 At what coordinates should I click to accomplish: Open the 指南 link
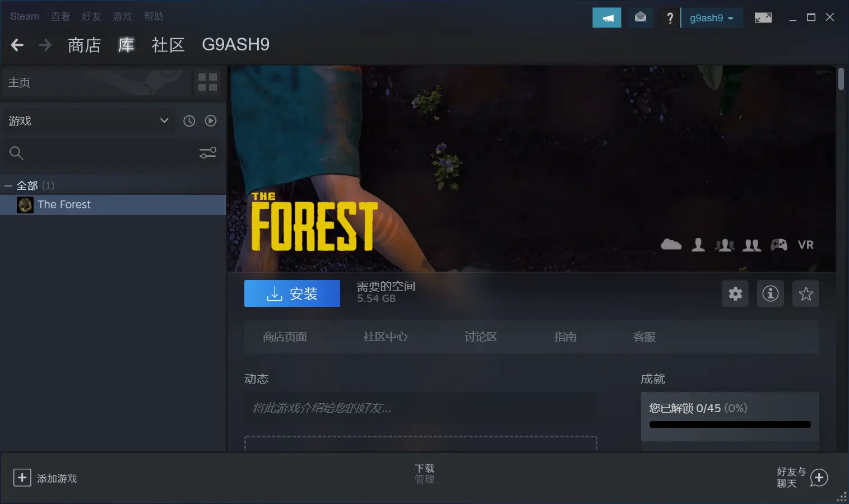pos(565,337)
